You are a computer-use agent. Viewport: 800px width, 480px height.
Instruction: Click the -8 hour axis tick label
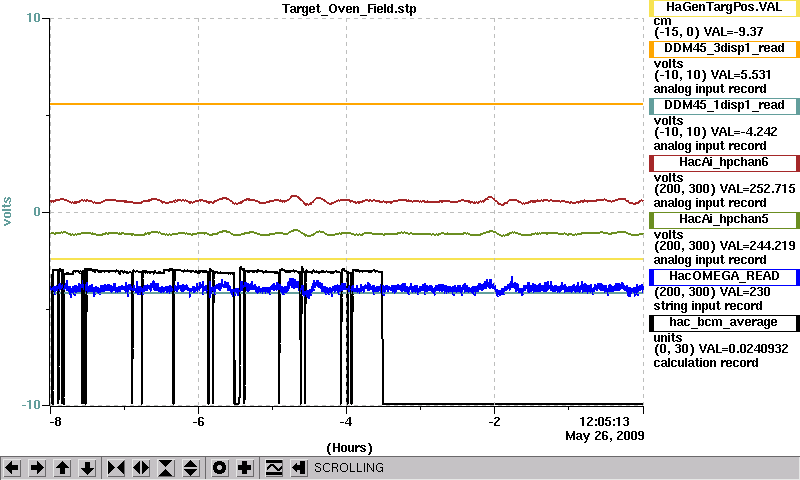tap(55, 422)
